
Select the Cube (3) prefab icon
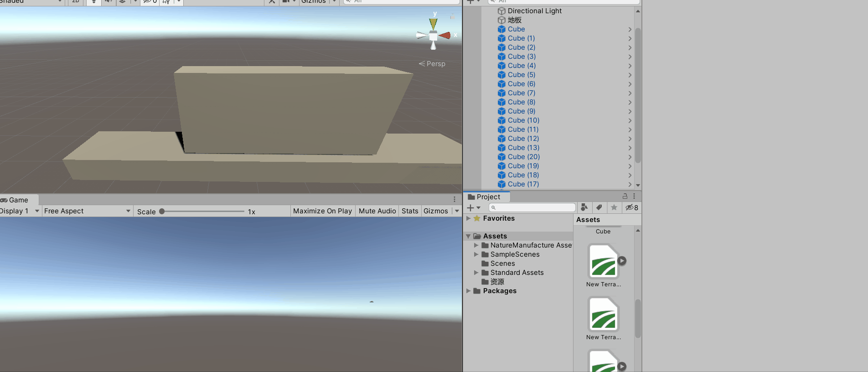point(501,57)
